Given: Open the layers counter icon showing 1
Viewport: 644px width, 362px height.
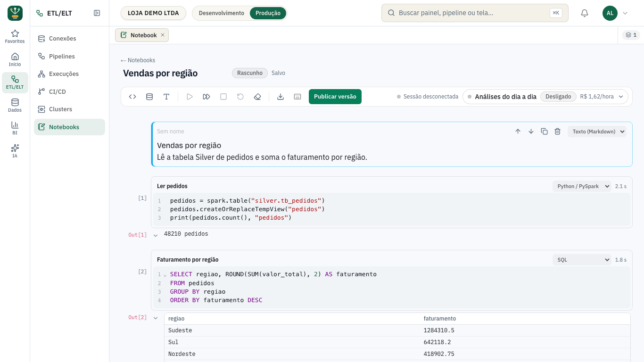Looking at the screenshot, I should click(631, 35).
